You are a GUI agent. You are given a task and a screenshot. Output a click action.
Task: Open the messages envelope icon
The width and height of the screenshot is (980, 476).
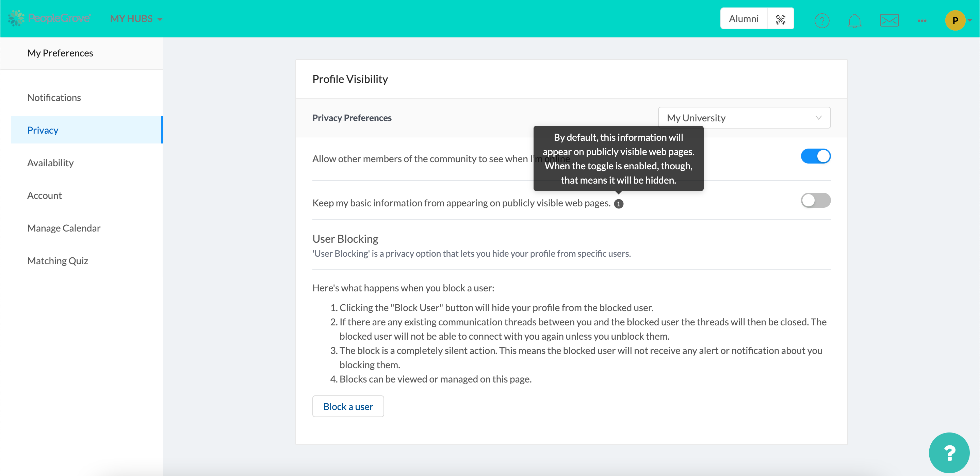pyautogui.click(x=889, y=20)
